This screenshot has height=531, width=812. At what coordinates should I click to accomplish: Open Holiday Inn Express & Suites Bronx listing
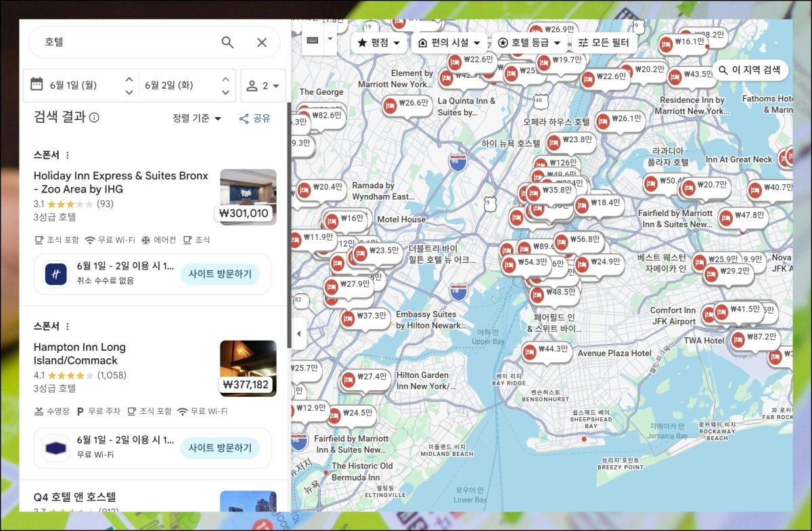(x=121, y=182)
